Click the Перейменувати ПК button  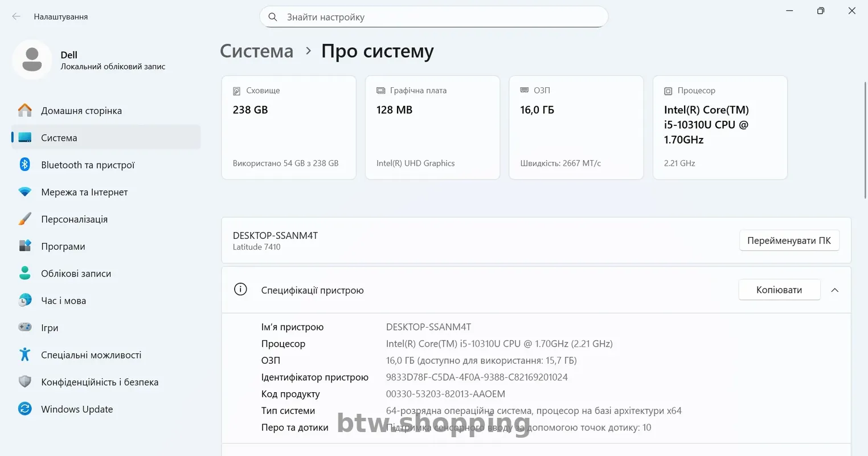tap(789, 240)
